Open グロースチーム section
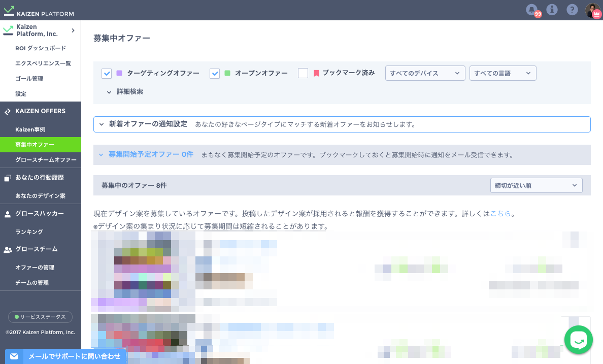The image size is (603, 364). click(x=37, y=249)
